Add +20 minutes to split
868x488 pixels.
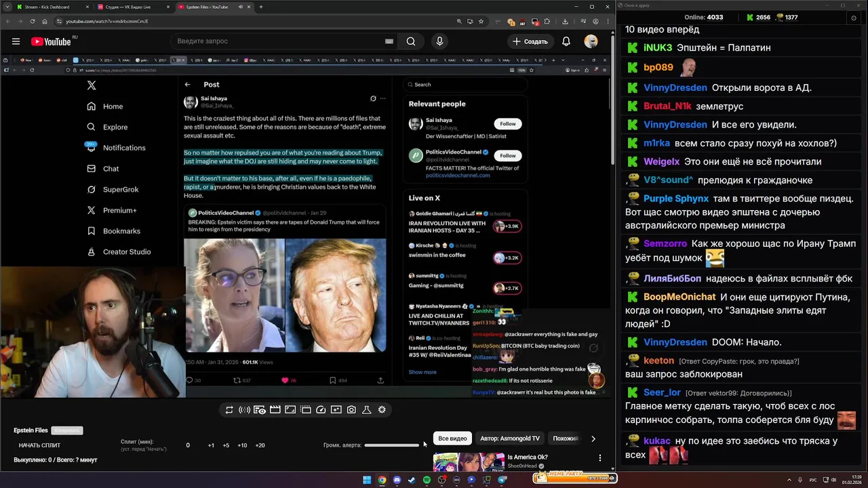(260, 445)
